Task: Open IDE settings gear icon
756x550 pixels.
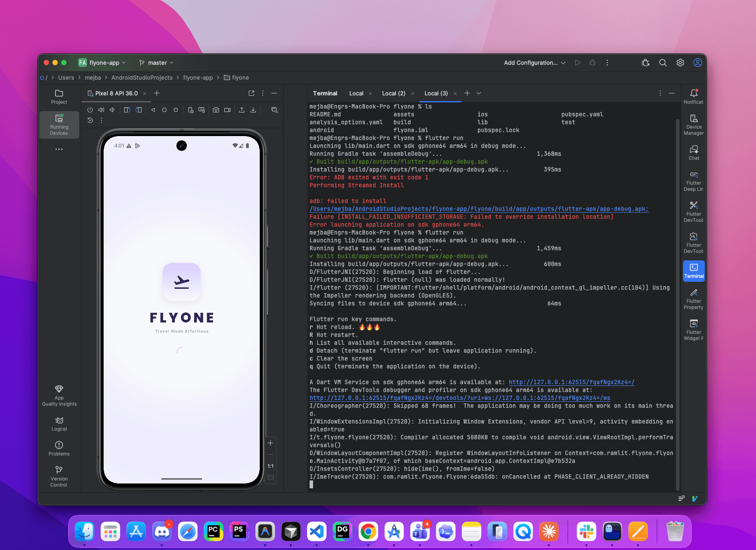Action: (680, 63)
